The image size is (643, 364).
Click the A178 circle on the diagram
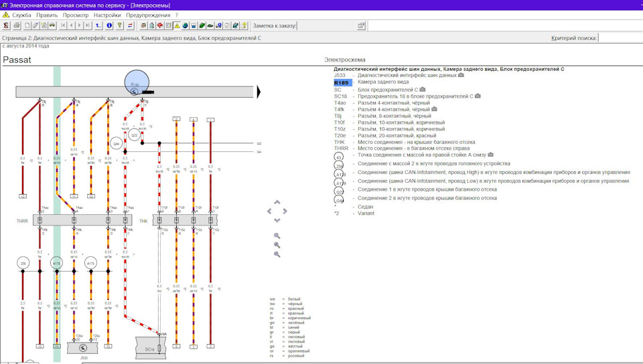coord(56,263)
